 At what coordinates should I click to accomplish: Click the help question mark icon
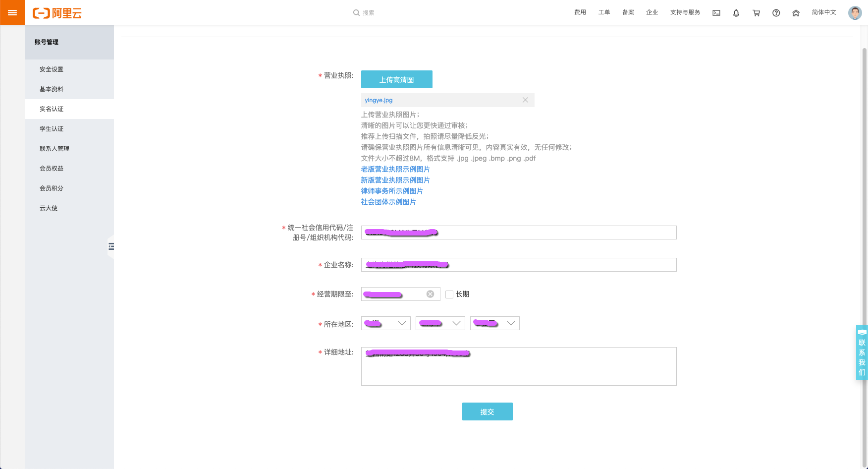[x=776, y=13]
